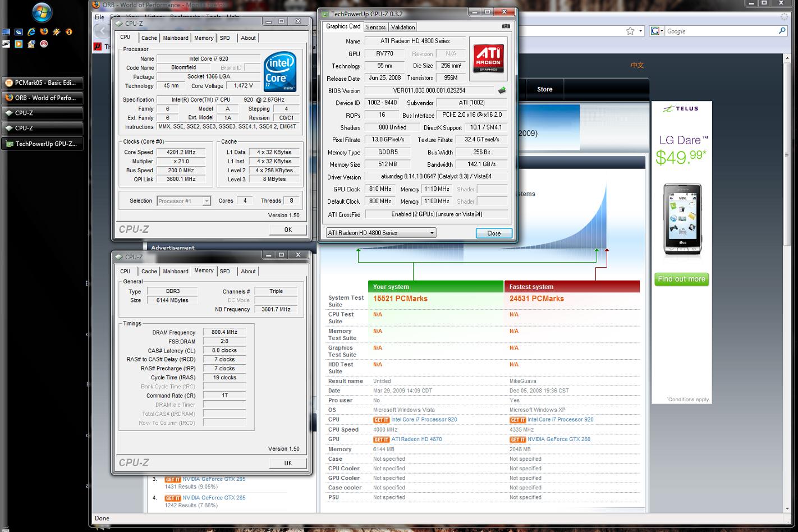Viewport: 798px width, 532px height.
Task: Click the Switch Between Windows quick launch icon
Action: point(19,32)
